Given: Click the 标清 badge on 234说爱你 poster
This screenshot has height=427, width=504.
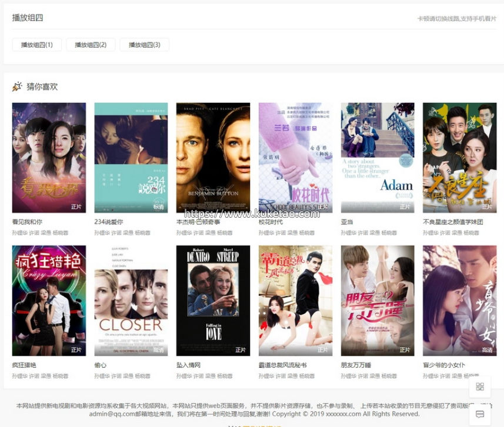Looking at the screenshot, I should (158, 207).
